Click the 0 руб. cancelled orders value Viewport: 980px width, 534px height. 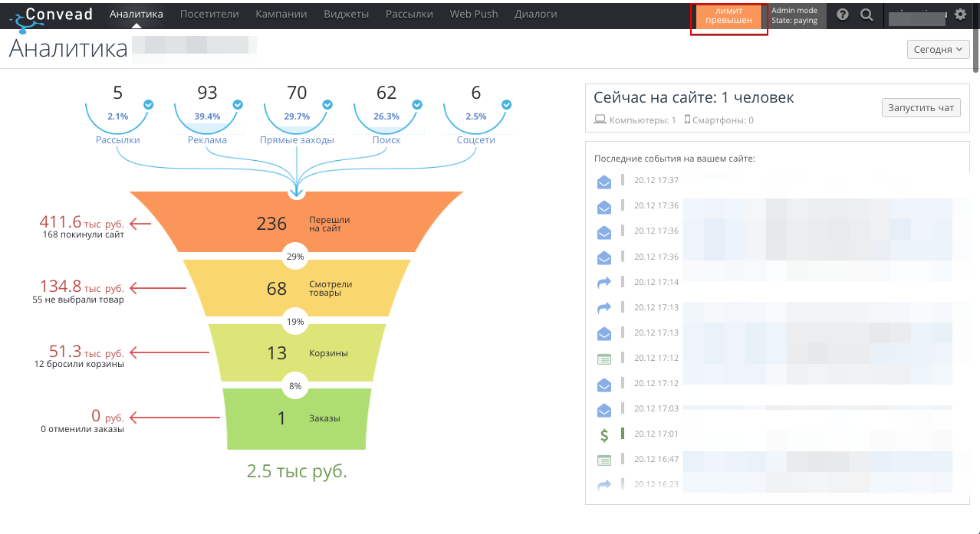point(107,416)
